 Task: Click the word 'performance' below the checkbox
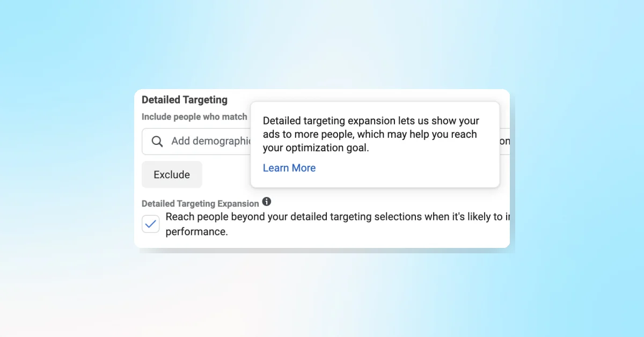tap(197, 231)
